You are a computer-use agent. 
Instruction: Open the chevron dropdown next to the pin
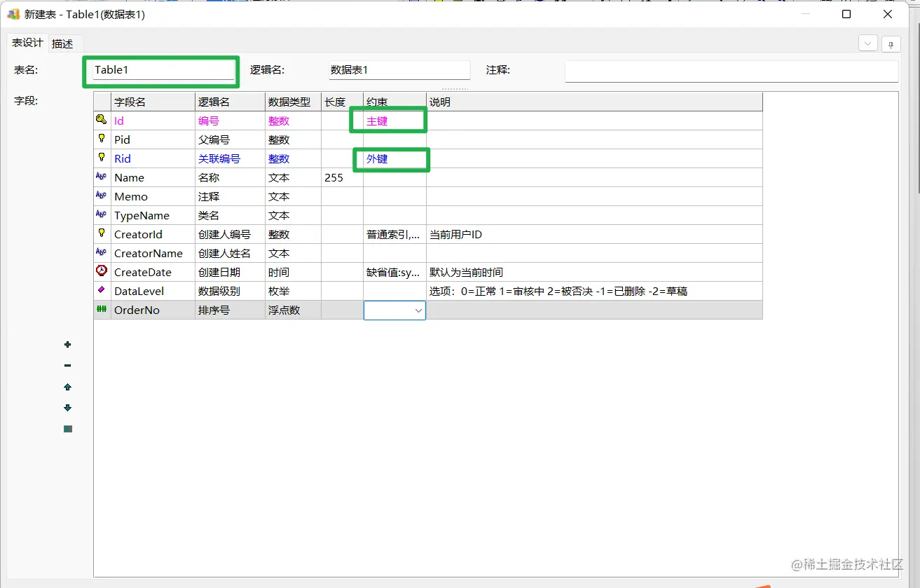868,43
